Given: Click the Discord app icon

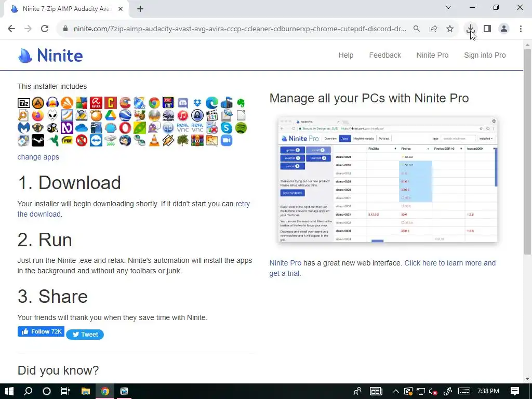Looking at the screenshot, I should [183, 103].
